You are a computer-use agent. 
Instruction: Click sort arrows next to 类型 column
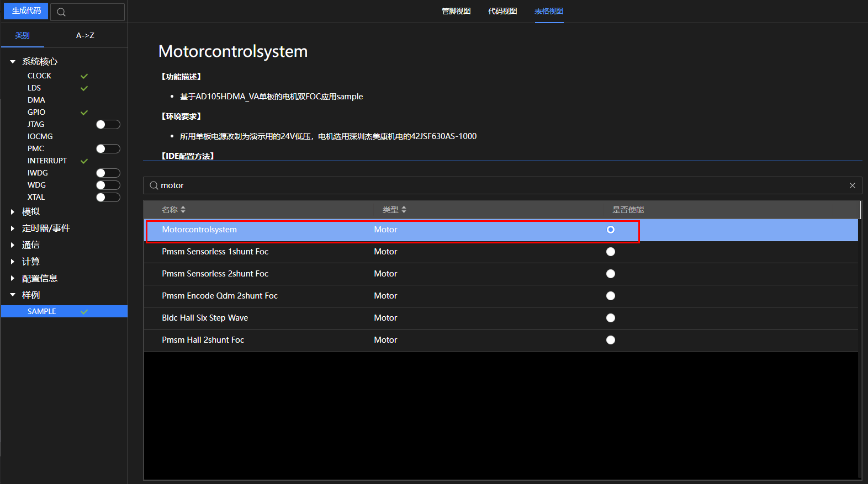click(404, 210)
